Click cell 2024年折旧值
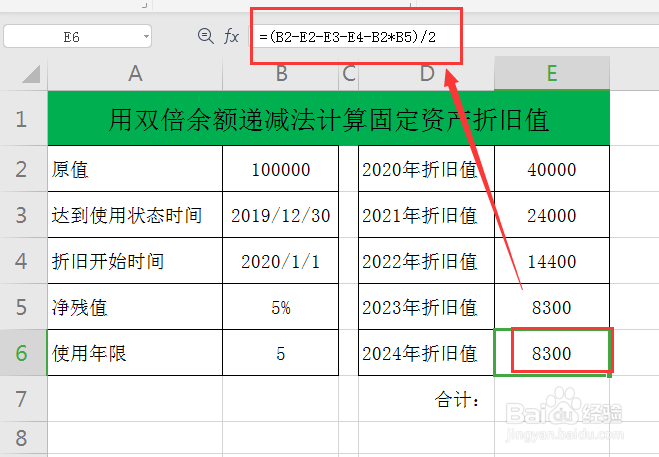The image size is (659, 457). (427, 353)
